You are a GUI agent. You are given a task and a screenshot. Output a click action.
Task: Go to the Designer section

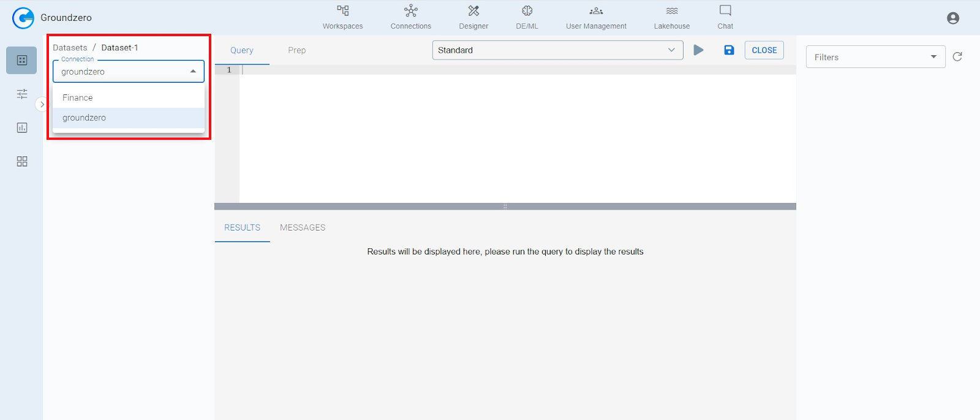pyautogui.click(x=473, y=17)
